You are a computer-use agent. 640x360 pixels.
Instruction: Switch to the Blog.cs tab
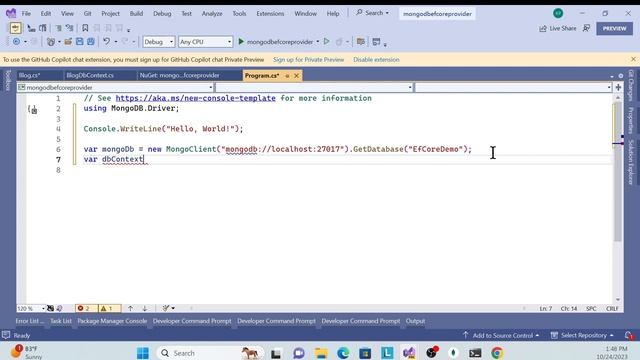29,76
